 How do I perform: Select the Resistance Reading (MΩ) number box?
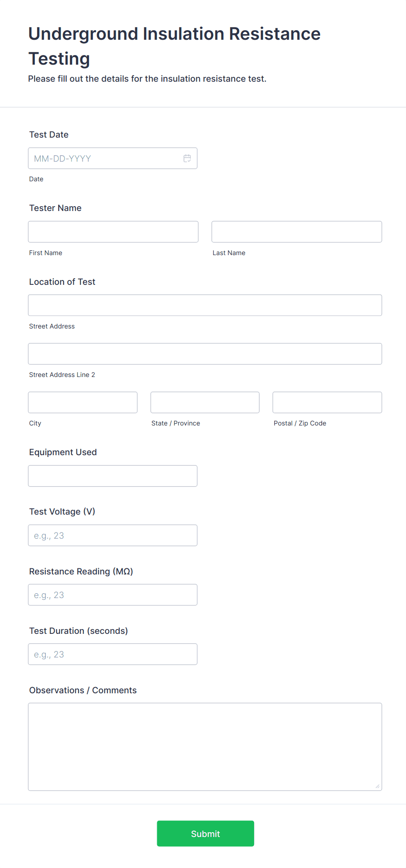(x=113, y=595)
